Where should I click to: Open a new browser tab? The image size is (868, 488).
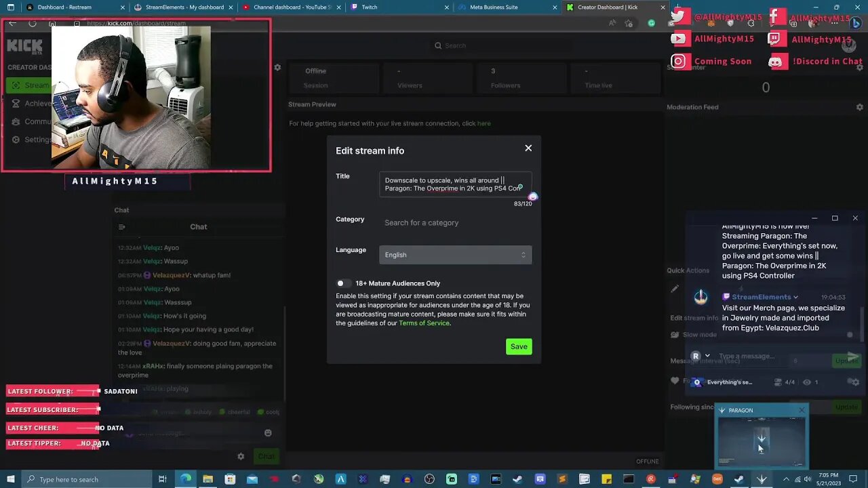coord(677,7)
